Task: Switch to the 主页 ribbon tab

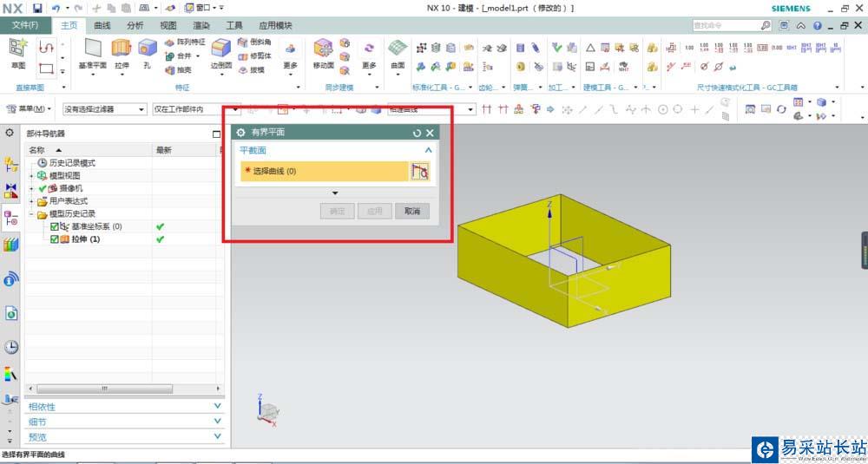Action: point(69,25)
